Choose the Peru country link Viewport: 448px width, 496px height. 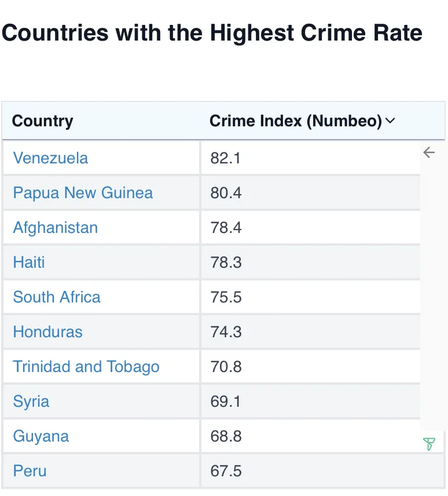[30, 471]
